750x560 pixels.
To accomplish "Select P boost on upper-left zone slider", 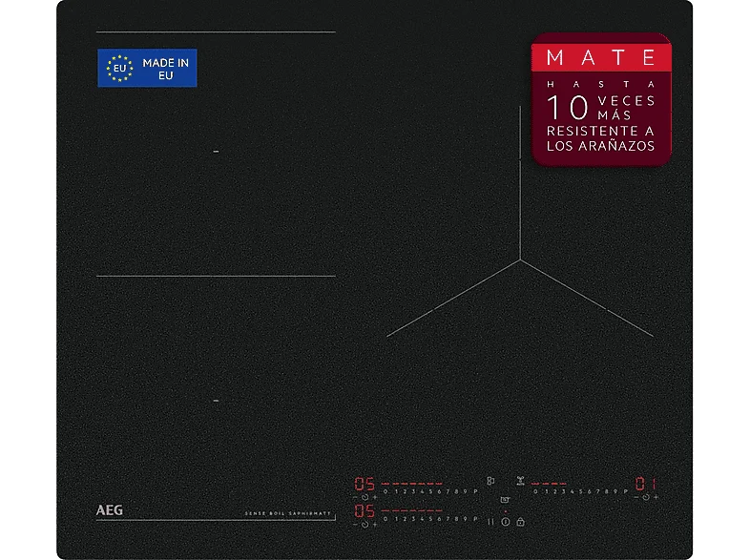I will pos(475,491).
